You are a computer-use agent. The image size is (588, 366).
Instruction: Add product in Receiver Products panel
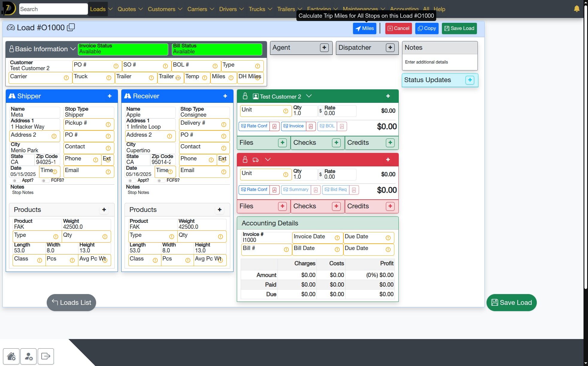pos(219,210)
